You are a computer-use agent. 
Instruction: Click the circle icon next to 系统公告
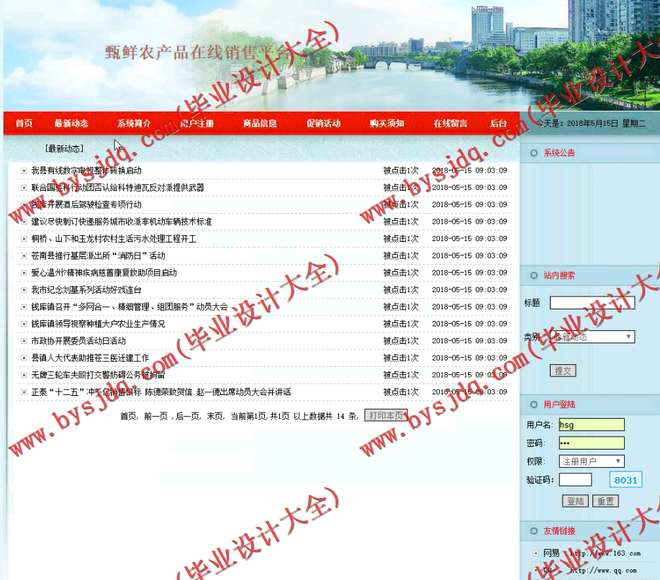tap(534, 153)
